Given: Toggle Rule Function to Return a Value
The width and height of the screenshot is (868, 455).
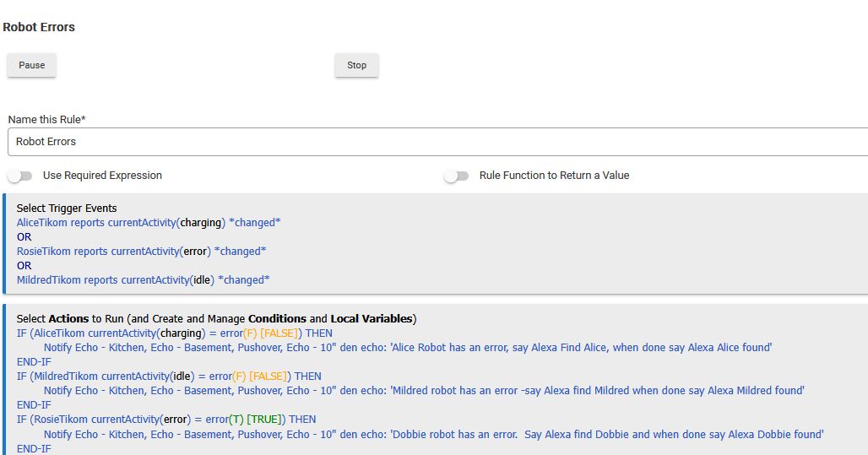Looking at the screenshot, I should (x=456, y=176).
